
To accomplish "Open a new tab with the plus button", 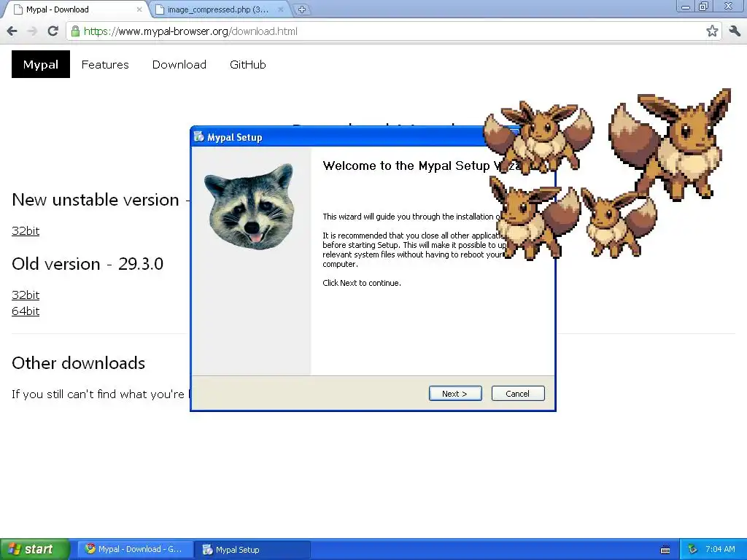I will [301, 9].
